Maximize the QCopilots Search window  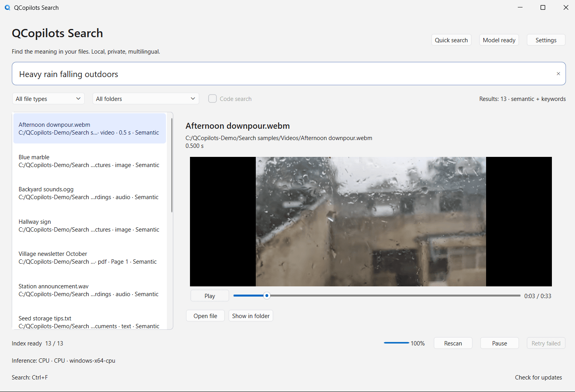point(543,7)
